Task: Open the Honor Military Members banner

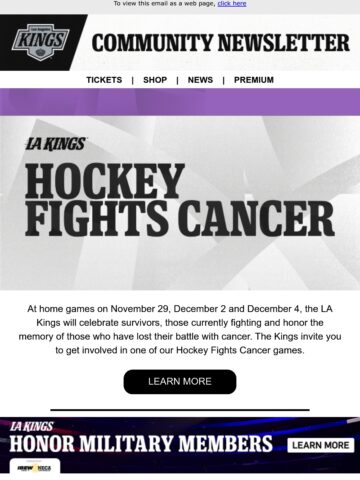Action: tap(180, 445)
